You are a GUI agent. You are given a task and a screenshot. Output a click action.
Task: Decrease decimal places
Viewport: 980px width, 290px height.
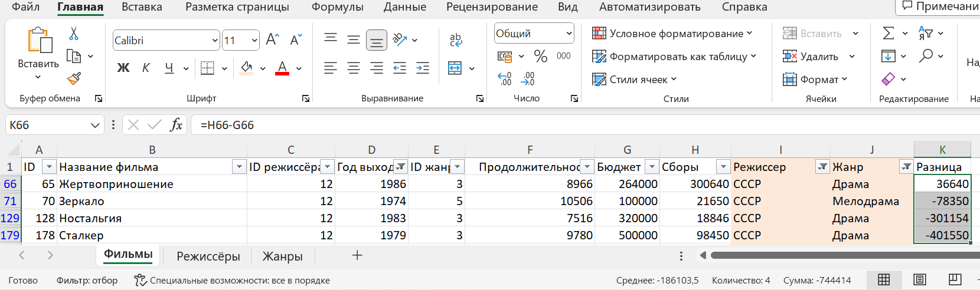click(x=528, y=78)
